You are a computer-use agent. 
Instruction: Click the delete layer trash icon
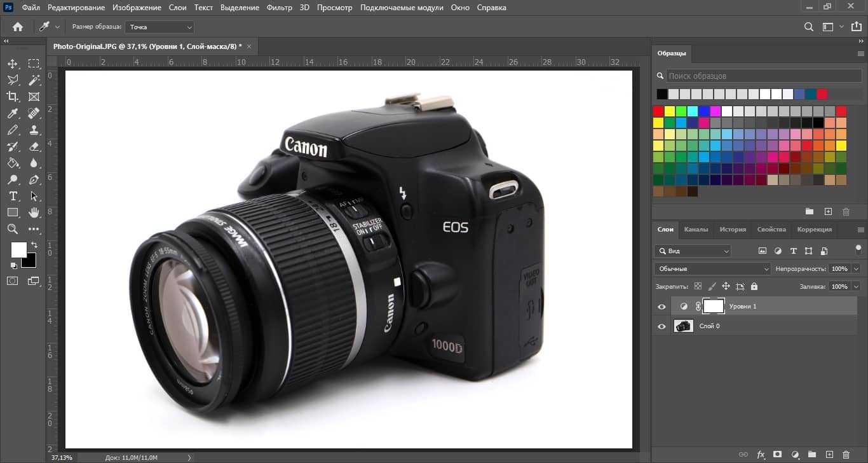coord(846,455)
